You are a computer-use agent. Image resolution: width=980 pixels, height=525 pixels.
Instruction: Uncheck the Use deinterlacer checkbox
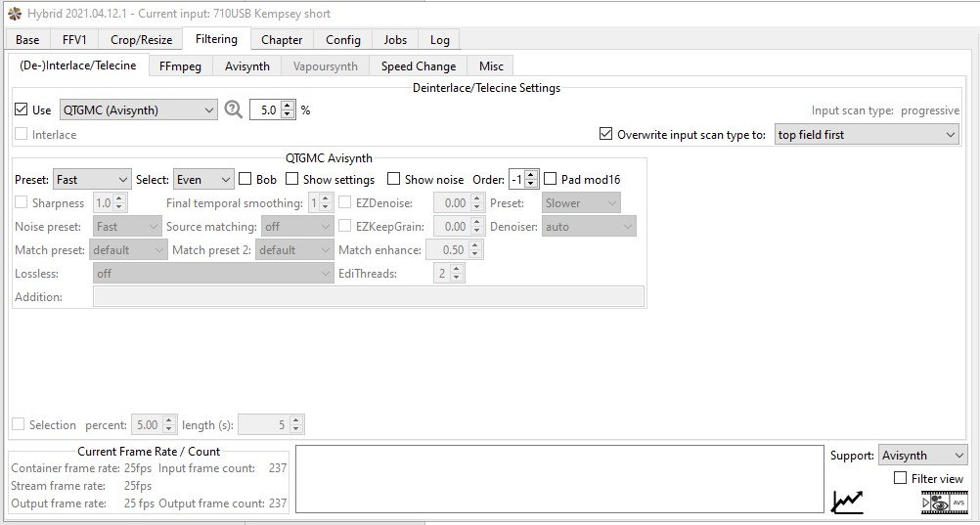pyautogui.click(x=22, y=109)
